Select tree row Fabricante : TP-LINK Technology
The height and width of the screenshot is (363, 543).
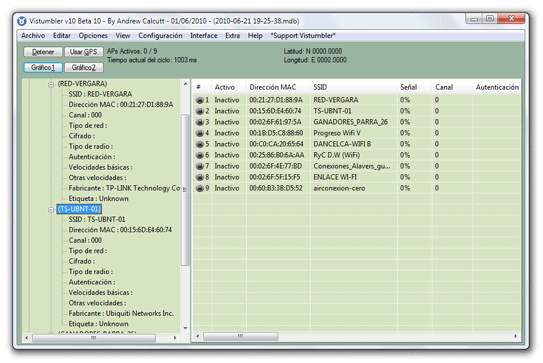coord(124,188)
